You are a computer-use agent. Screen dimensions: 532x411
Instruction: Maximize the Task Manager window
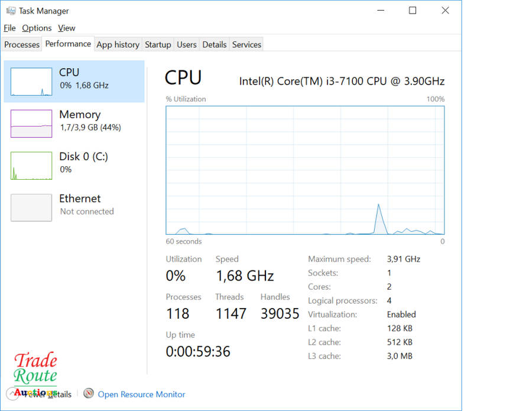click(x=413, y=11)
